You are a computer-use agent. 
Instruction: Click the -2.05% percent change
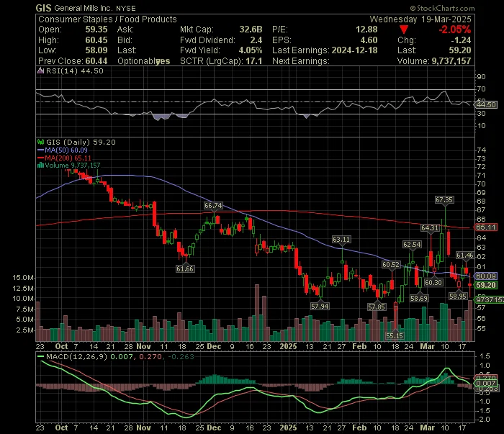pos(455,30)
